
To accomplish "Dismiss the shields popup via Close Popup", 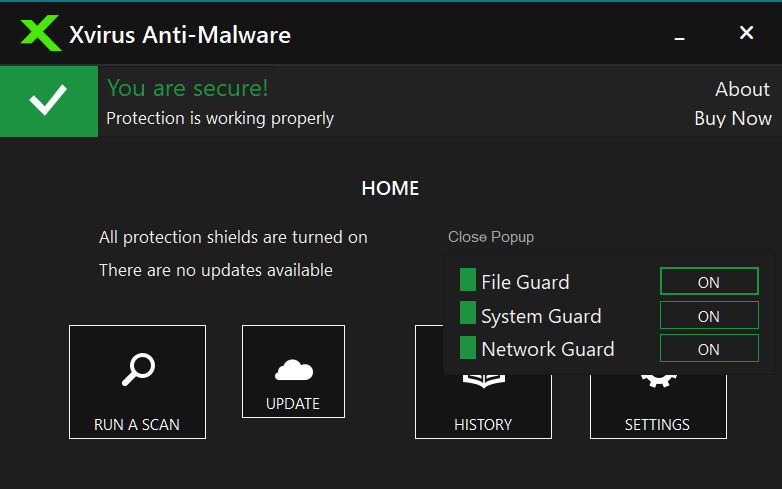I will coord(491,237).
